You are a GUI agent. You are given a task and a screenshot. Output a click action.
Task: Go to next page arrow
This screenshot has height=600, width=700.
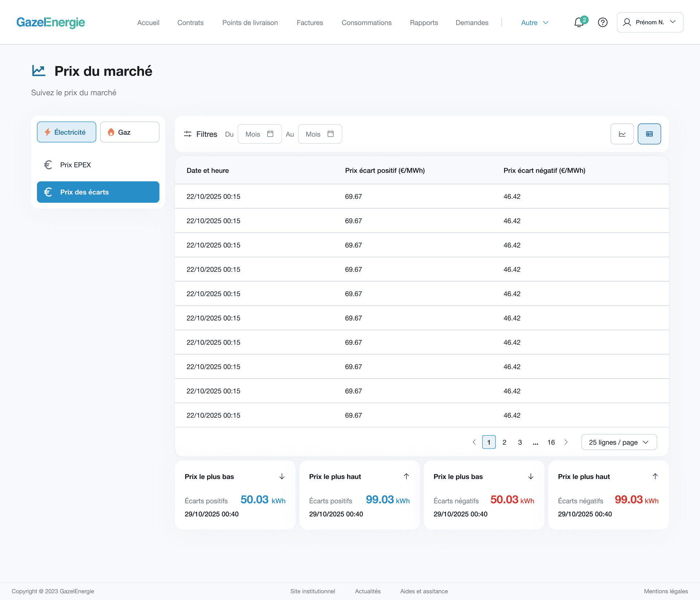[x=566, y=442]
